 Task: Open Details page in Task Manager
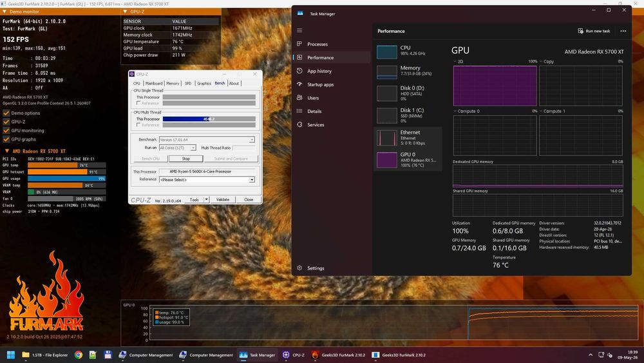pyautogui.click(x=314, y=112)
